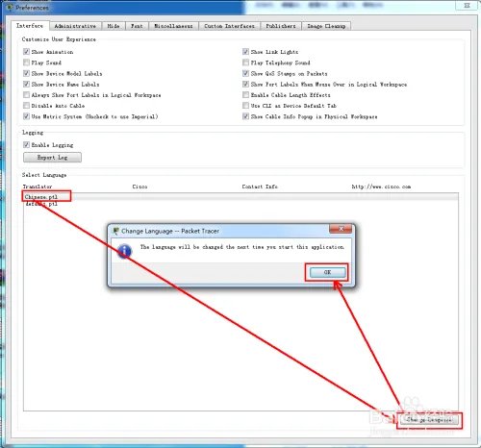The width and height of the screenshot is (481, 448).
Task: Enable the Play Sound checkbox
Action: (26, 62)
